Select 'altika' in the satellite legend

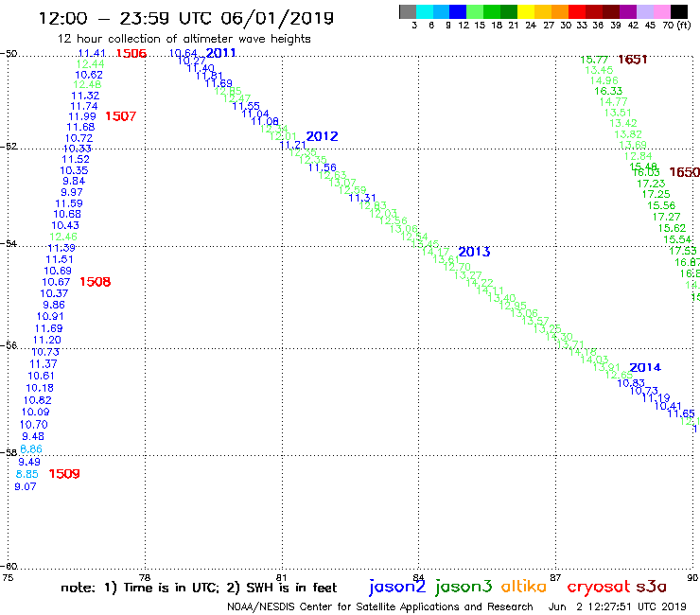coord(524,587)
